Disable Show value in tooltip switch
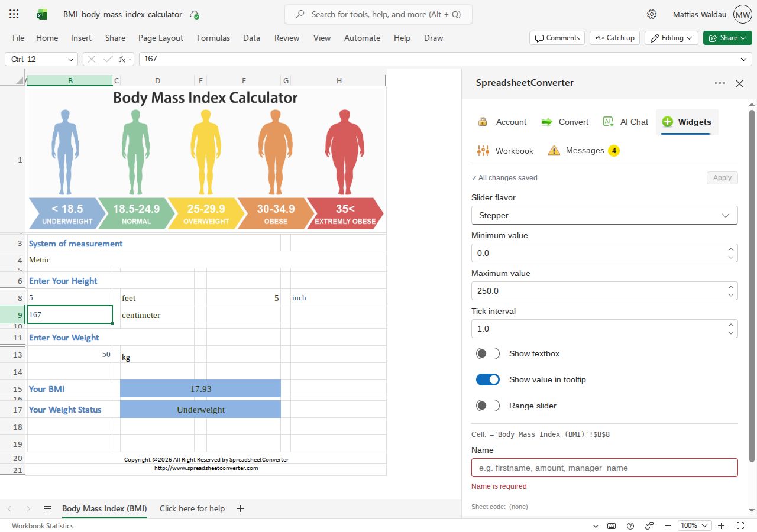The image size is (757, 532). tap(488, 379)
